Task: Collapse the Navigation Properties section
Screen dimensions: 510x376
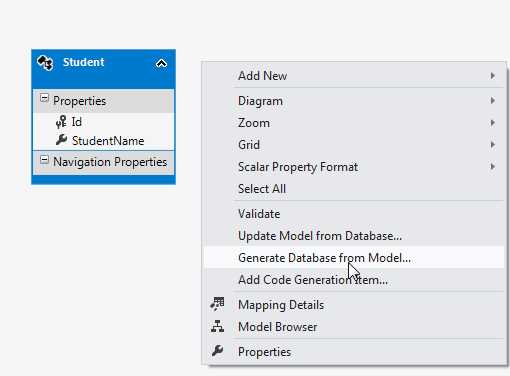Action: 44,160
